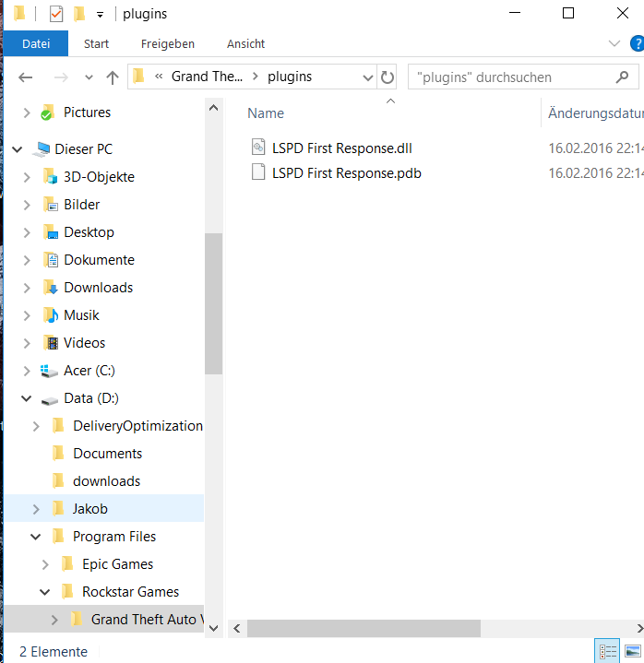Open the Ansicht ribbon tab
The height and width of the screenshot is (663, 644).
(x=245, y=43)
